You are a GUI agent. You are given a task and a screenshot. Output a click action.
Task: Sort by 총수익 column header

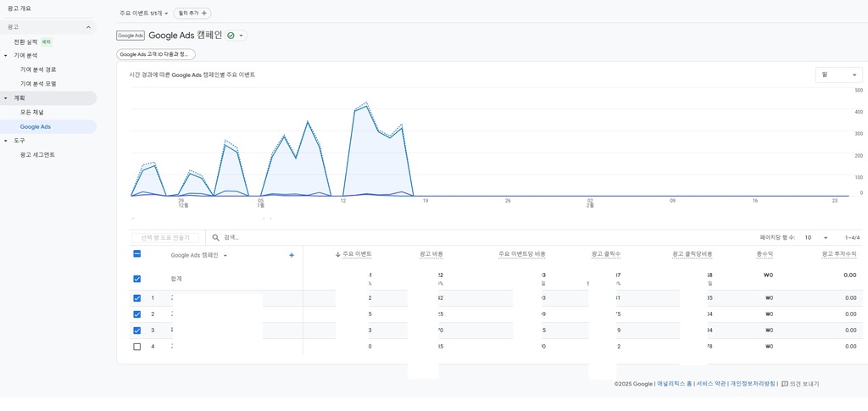765,254
